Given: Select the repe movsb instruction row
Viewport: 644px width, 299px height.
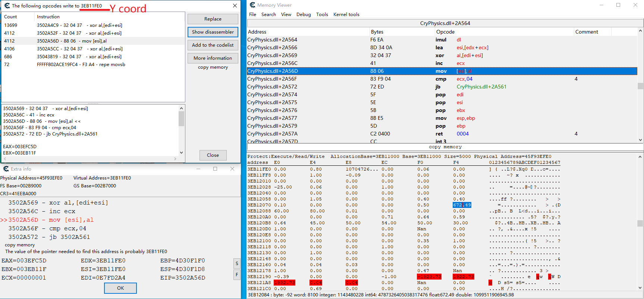Looking at the screenshot, I should coord(81,65).
